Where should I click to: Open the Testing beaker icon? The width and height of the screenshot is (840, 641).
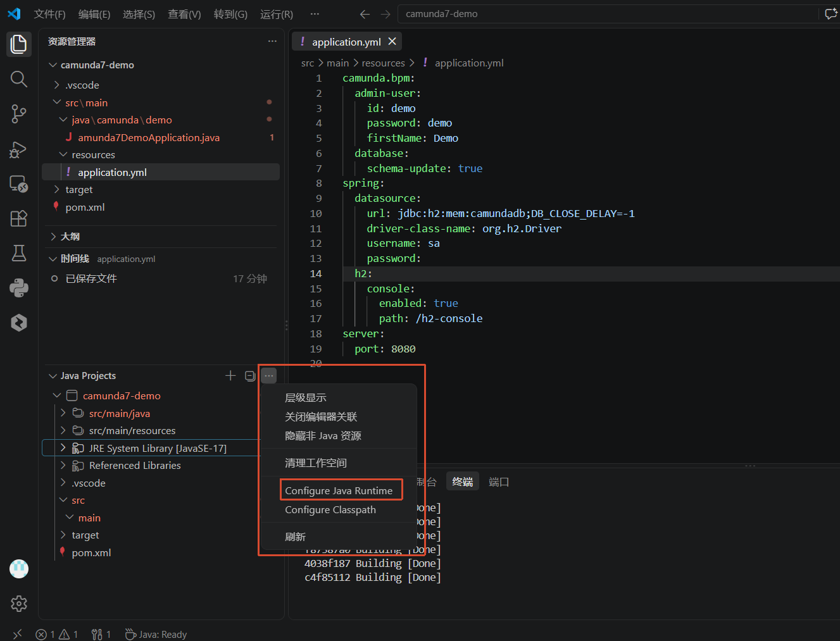click(x=19, y=253)
